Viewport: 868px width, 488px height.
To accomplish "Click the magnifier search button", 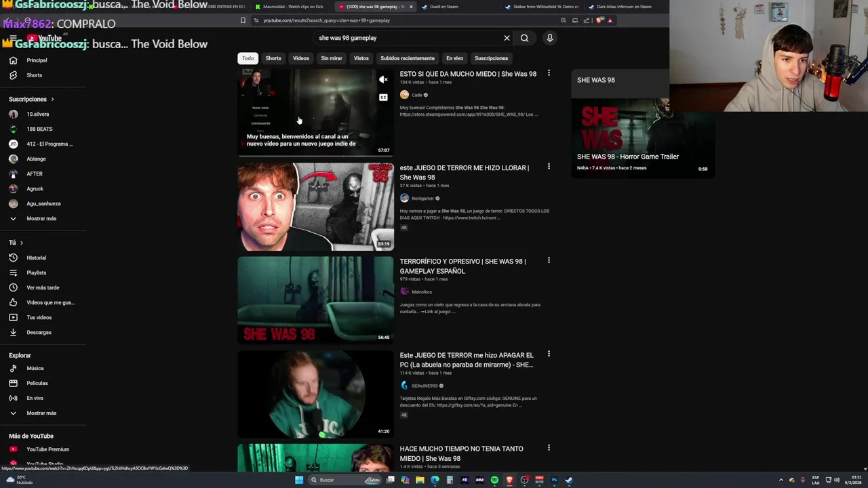I will point(524,38).
